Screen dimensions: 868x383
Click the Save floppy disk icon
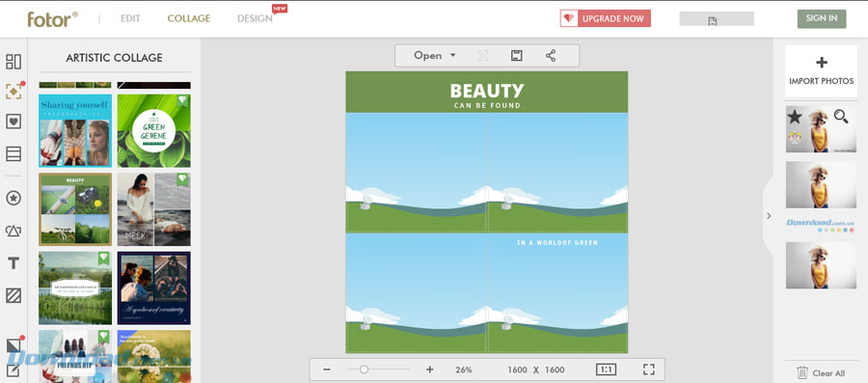tap(517, 55)
